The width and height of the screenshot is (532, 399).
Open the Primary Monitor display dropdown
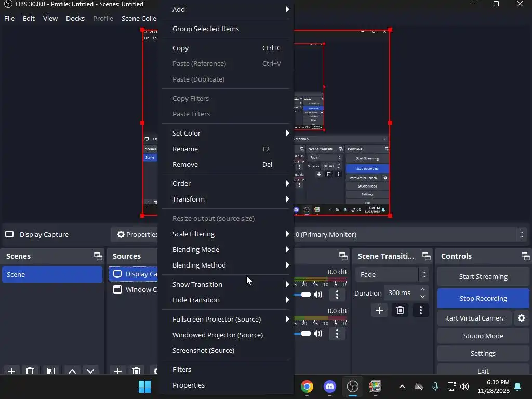(x=410, y=234)
